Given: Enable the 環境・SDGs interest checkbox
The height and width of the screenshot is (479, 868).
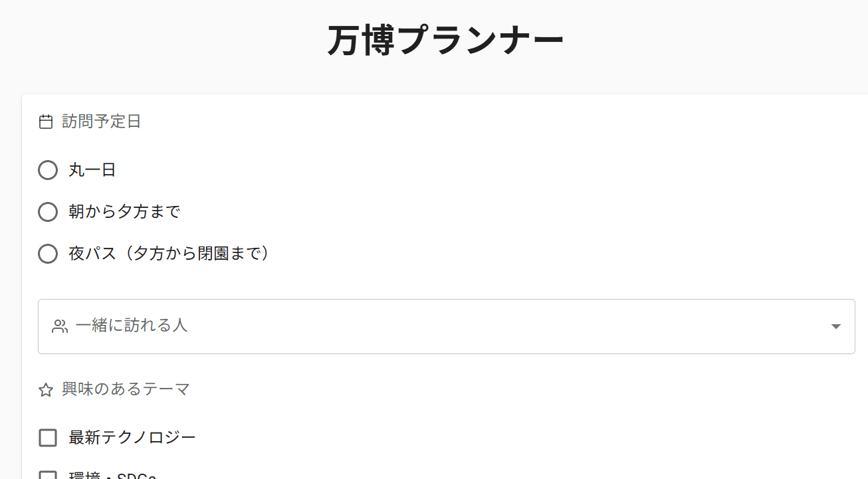Looking at the screenshot, I should pyautogui.click(x=47, y=476).
